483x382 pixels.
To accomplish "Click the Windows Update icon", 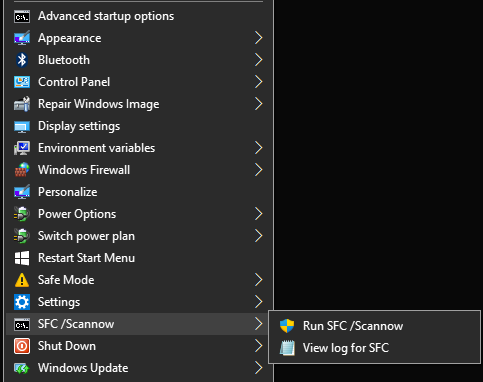I will [22, 368].
